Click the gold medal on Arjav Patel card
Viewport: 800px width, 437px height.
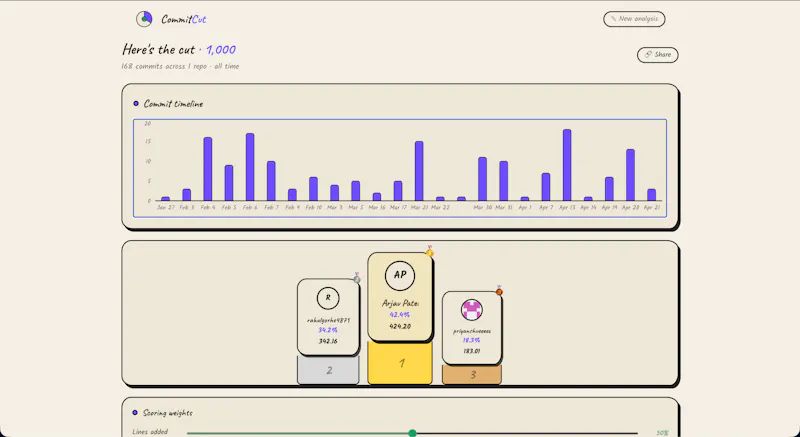(x=430, y=251)
